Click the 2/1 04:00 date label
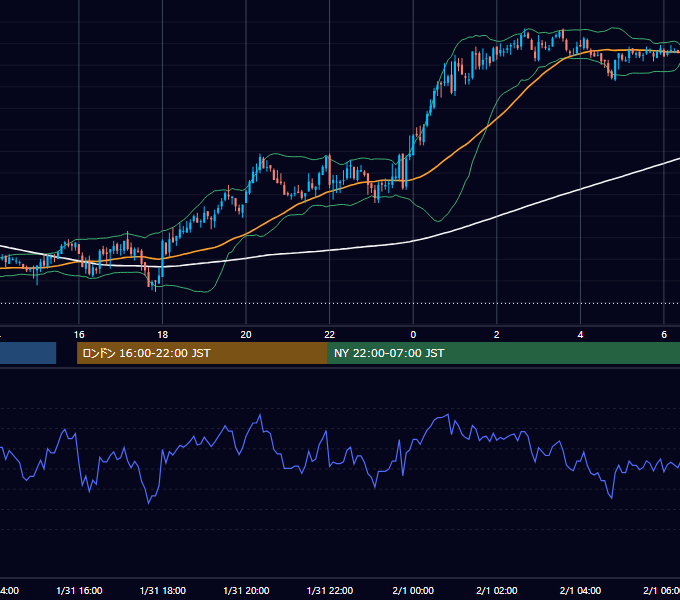The height and width of the screenshot is (600, 680). (580, 591)
